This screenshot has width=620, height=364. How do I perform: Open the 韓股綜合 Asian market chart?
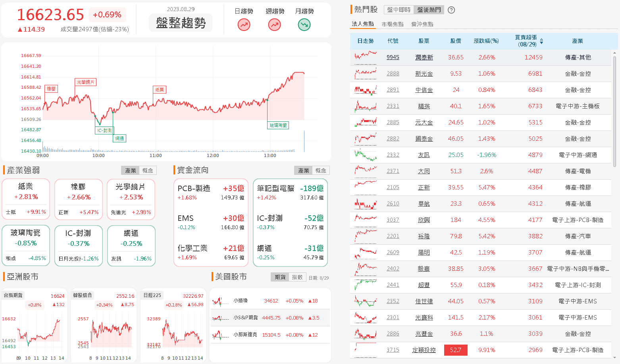coord(104,325)
